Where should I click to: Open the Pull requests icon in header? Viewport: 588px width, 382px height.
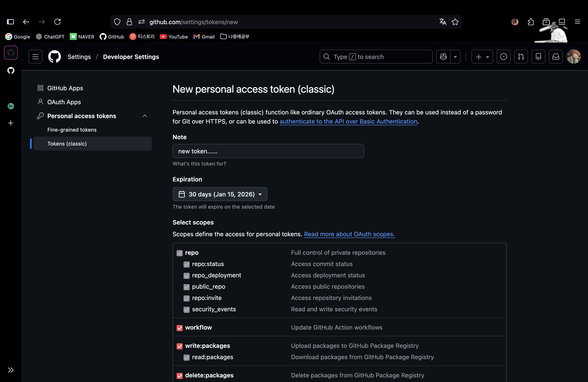click(x=521, y=57)
